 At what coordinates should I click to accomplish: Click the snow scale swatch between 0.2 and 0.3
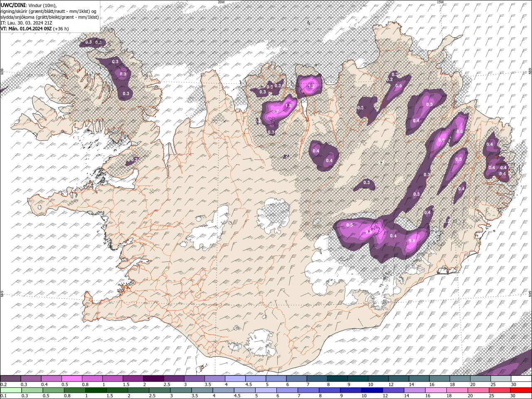[x=10, y=378]
